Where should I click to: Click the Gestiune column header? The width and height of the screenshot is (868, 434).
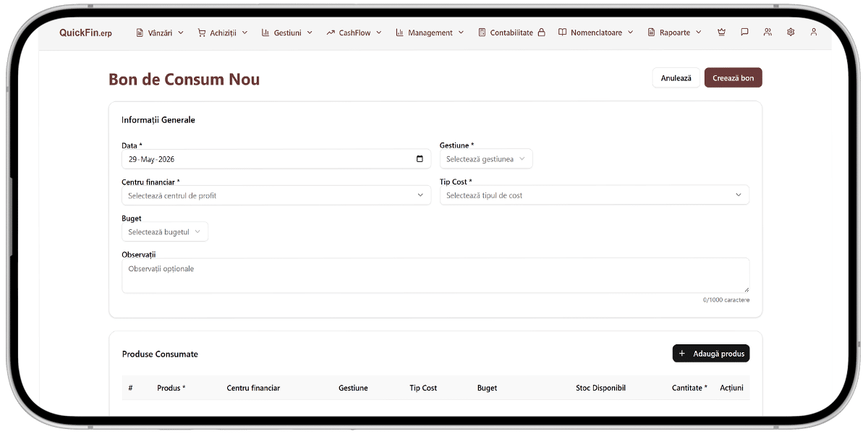pyautogui.click(x=353, y=388)
